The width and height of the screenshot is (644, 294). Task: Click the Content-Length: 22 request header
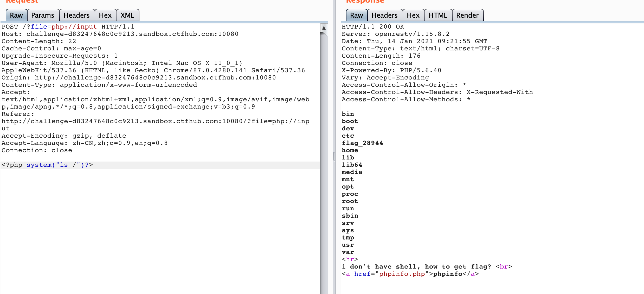(39, 41)
